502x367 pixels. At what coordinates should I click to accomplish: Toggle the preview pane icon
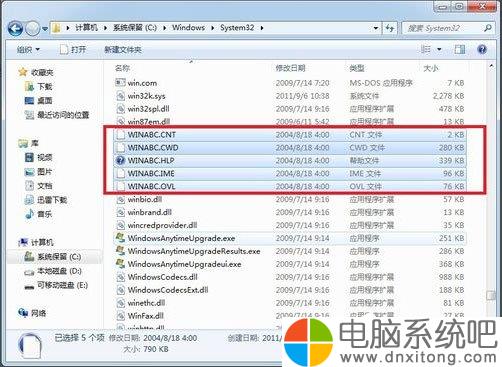pyautogui.click(x=460, y=50)
